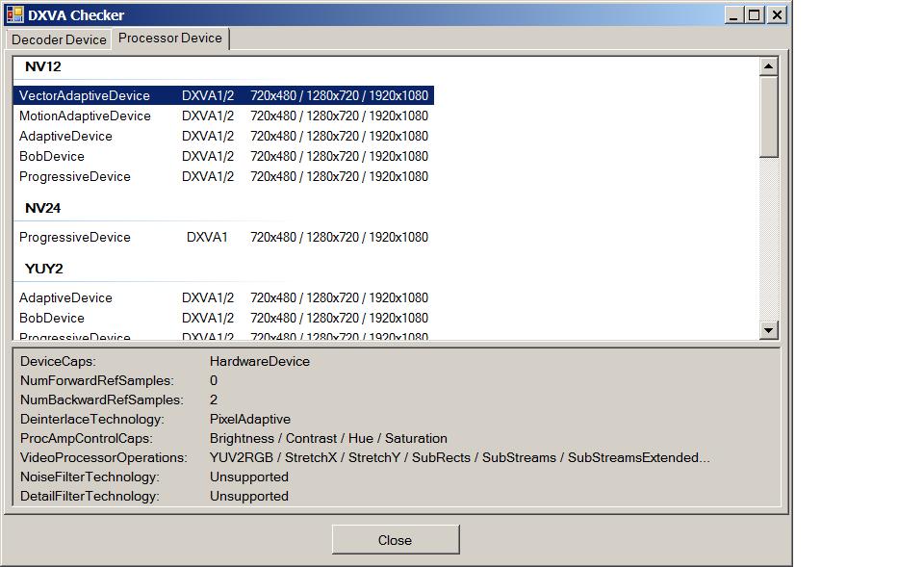Viewport: 924px width, 567px height.
Task: Click the scroll up arrow of device list
Action: 768,66
